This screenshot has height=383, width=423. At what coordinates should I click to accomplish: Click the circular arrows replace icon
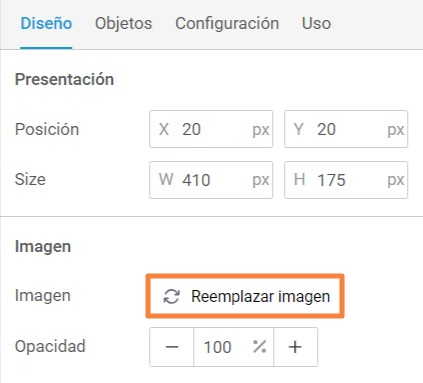point(172,296)
